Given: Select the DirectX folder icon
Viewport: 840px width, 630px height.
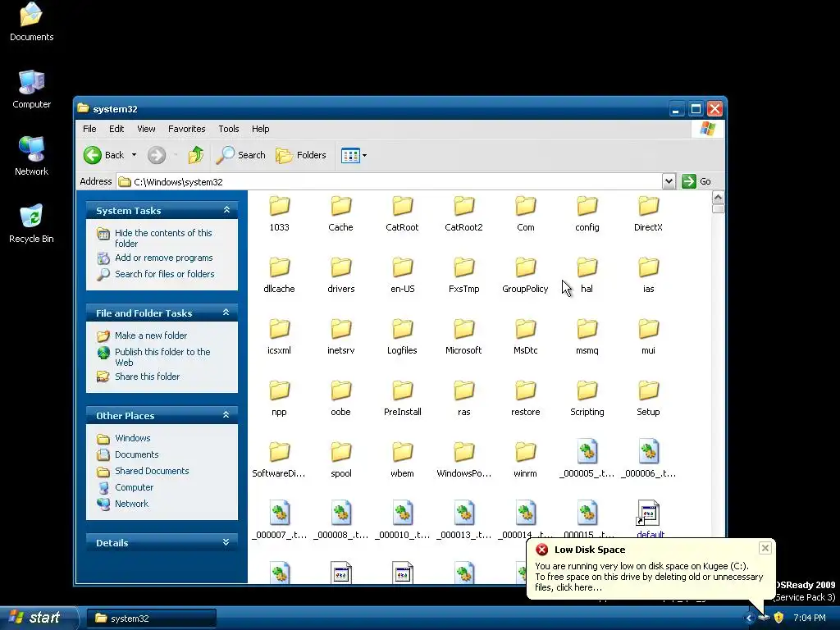Looking at the screenshot, I should click(x=648, y=206).
